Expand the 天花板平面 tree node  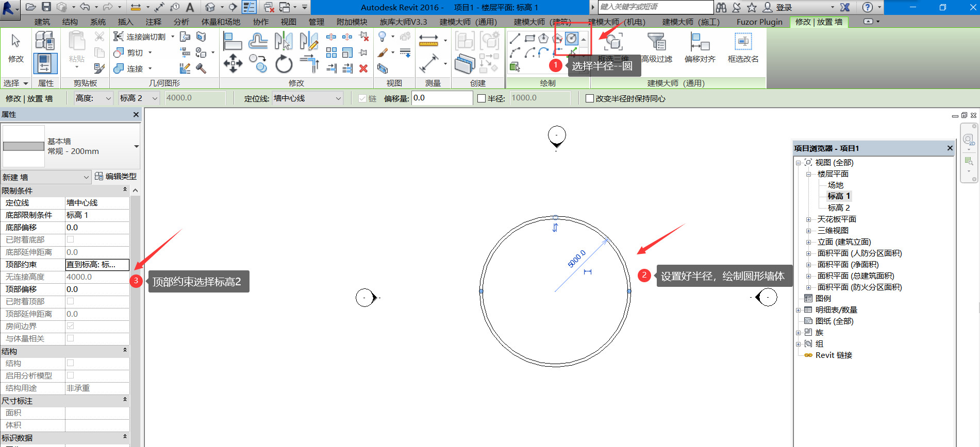tap(808, 219)
